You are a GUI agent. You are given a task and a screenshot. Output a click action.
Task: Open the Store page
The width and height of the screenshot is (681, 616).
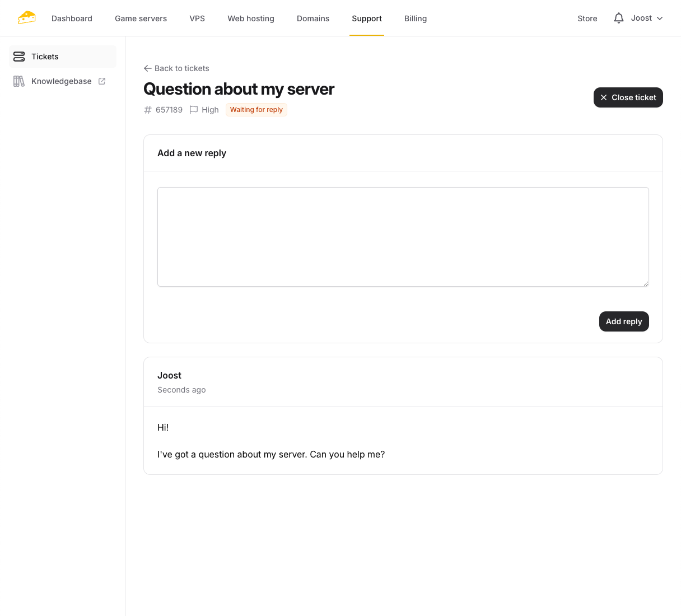click(587, 18)
